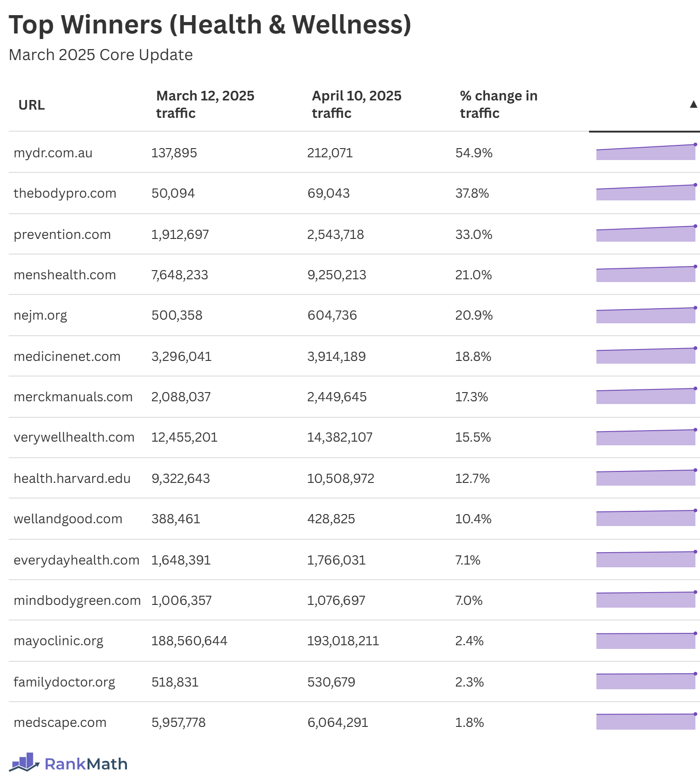Click the RankMath brand name text
700x781 pixels.
(86, 764)
